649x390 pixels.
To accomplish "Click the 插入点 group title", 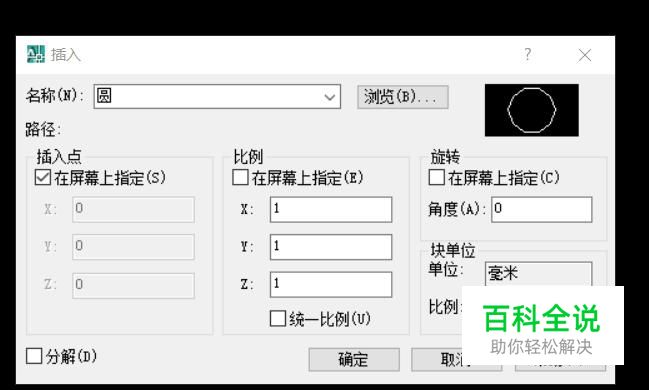I will [59, 157].
